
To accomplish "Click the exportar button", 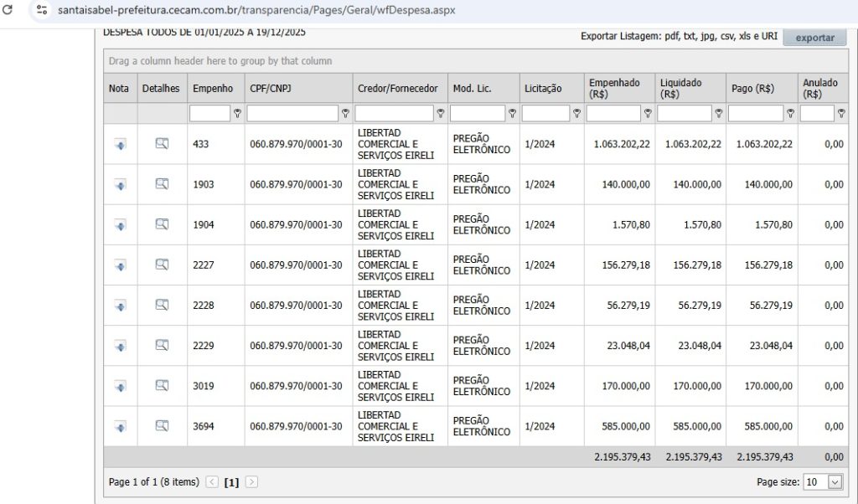I will coord(814,38).
